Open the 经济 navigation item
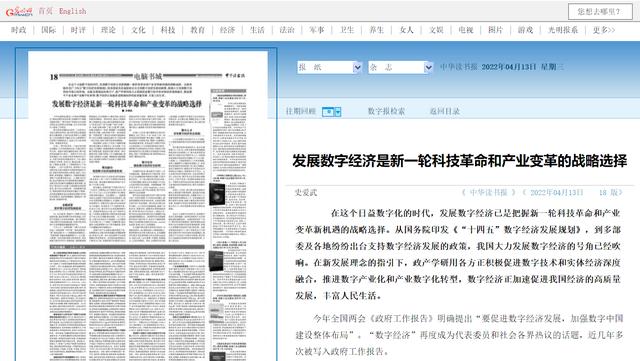640x361 pixels. coord(227,30)
